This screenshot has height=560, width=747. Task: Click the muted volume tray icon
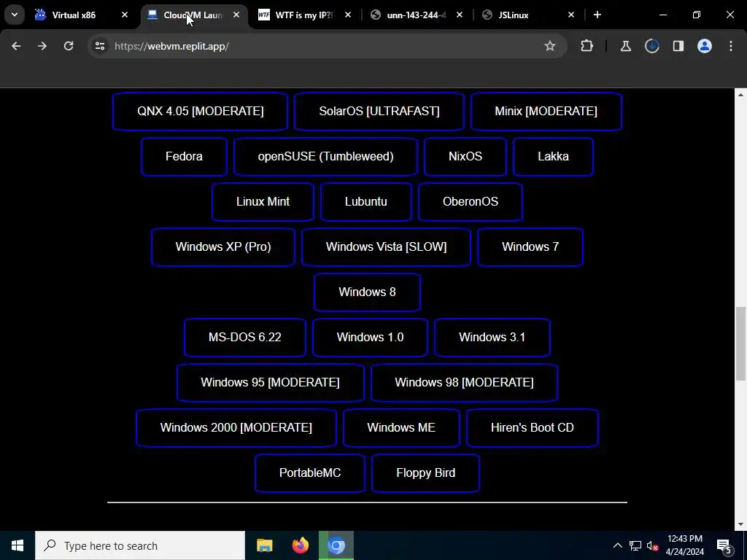pos(653,545)
